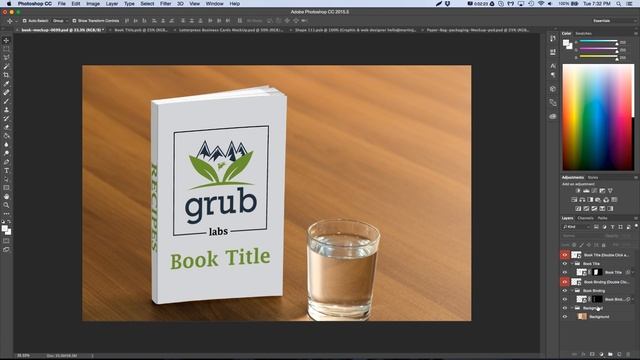Switch to the Styles tab

[x=593, y=178]
